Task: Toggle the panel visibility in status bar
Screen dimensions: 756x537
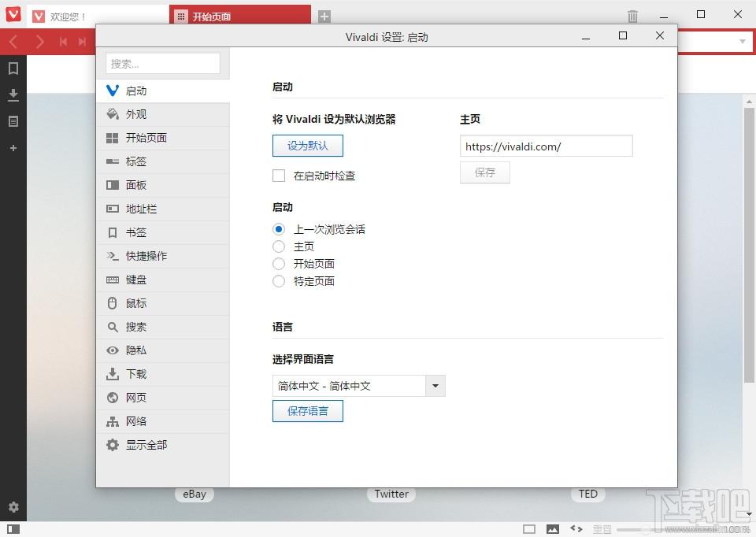Action: 13,529
